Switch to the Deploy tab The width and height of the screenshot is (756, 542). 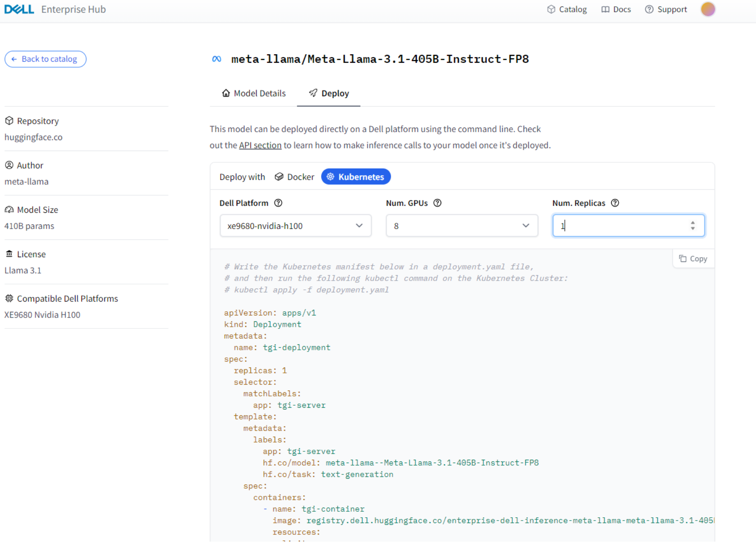pos(329,93)
